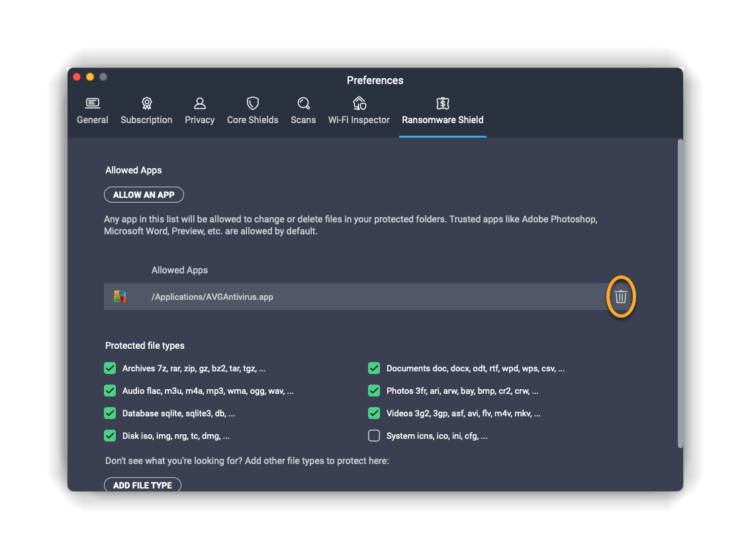Toggle the Videos file type checkbox
Viewport: 752px width, 560px height.
(374, 413)
